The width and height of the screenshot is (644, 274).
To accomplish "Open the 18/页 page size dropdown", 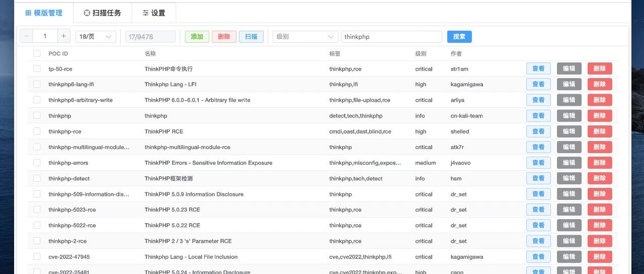I will click(x=96, y=36).
